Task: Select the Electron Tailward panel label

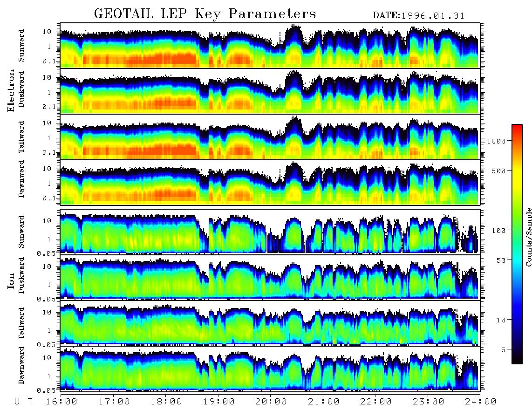Action: tap(21, 137)
